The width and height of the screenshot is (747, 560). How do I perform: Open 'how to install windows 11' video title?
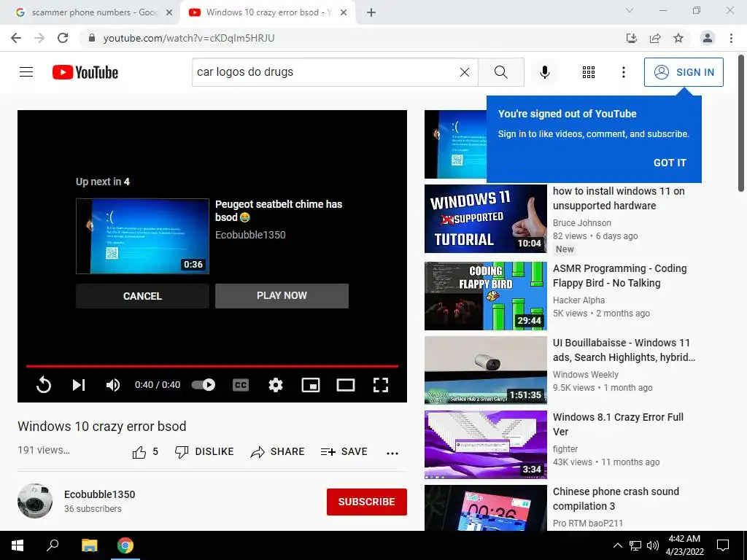point(619,198)
